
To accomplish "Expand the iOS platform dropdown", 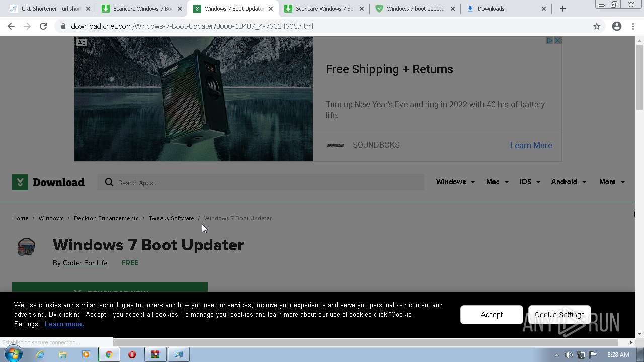I will (x=530, y=182).
